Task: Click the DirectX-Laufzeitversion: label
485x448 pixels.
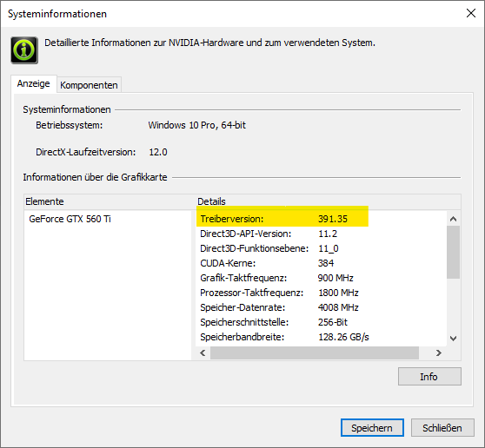Action: point(86,152)
